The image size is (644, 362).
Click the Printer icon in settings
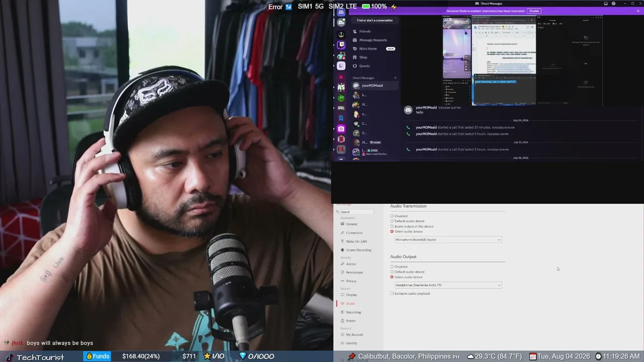coord(343,321)
